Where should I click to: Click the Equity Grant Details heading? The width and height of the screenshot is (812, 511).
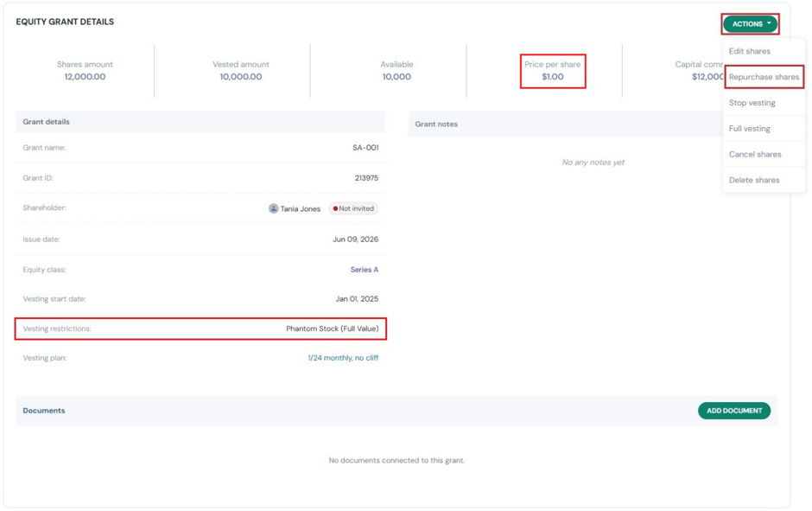coord(65,22)
